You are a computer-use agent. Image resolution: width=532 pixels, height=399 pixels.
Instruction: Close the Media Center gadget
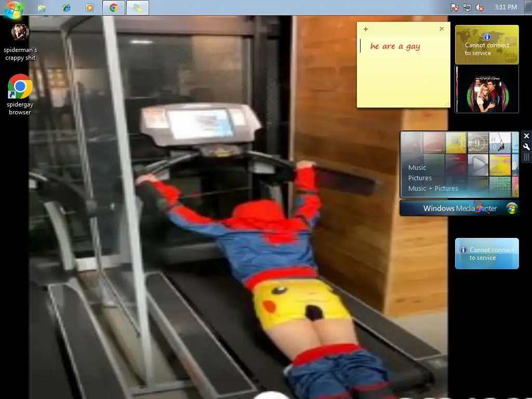click(526, 136)
